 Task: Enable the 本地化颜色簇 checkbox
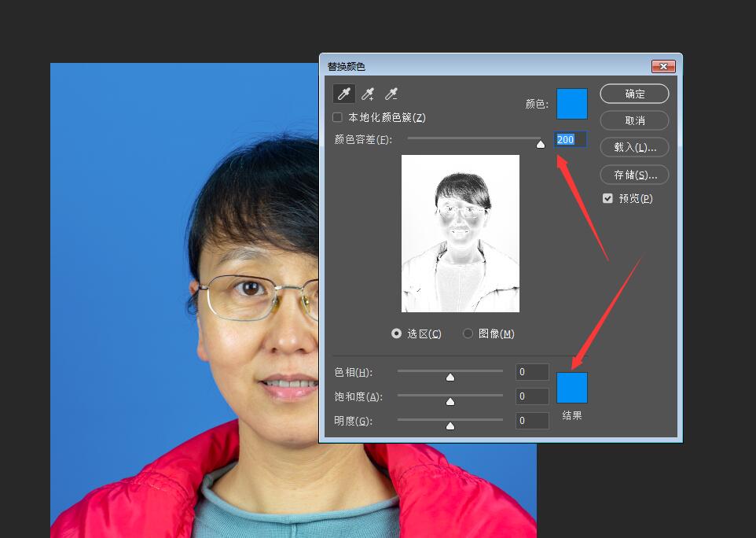pyautogui.click(x=337, y=116)
